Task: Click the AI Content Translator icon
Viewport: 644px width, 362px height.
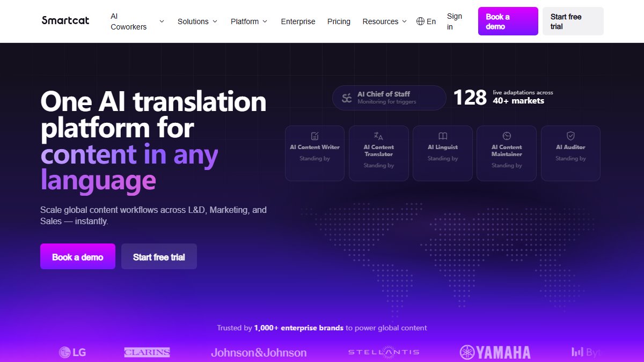Action: point(378,136)
